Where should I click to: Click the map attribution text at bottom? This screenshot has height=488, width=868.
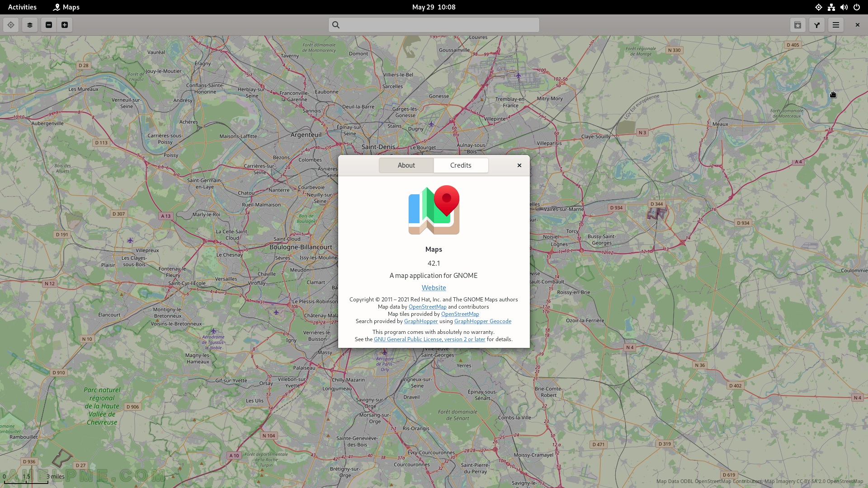tap(759, 481)
